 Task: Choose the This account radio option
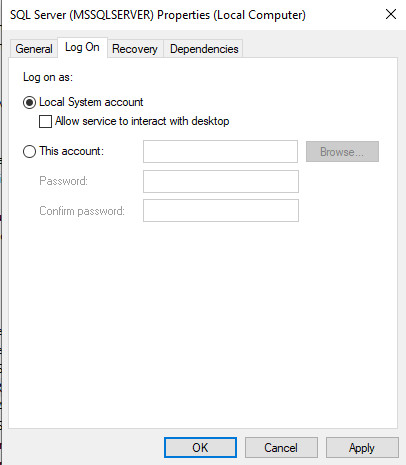[29, 151]
